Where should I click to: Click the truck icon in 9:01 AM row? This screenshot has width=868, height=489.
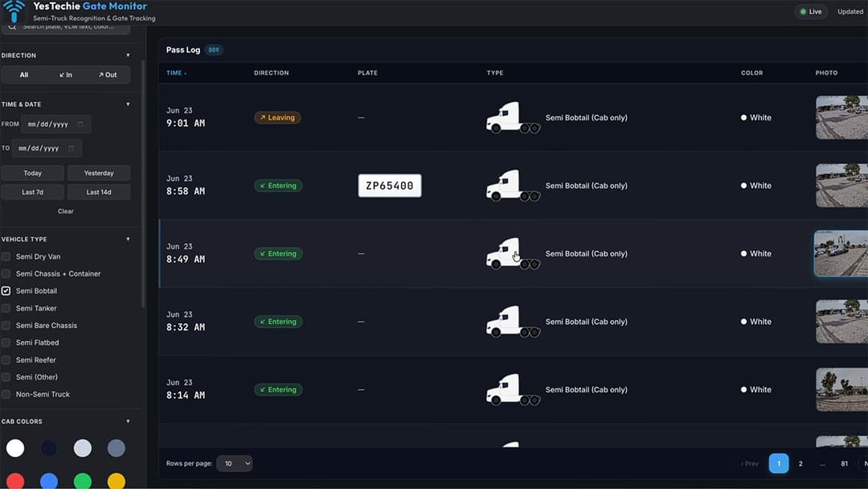(x=513, y=117)
